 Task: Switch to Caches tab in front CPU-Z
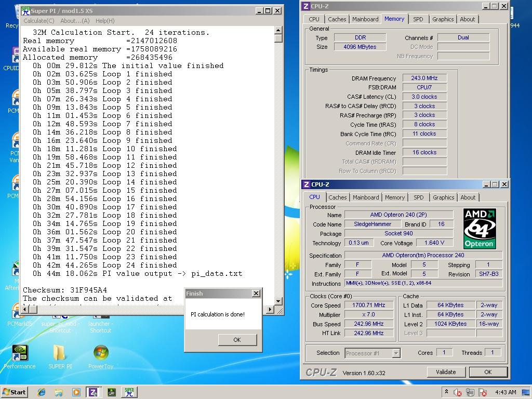pos(338,197)
